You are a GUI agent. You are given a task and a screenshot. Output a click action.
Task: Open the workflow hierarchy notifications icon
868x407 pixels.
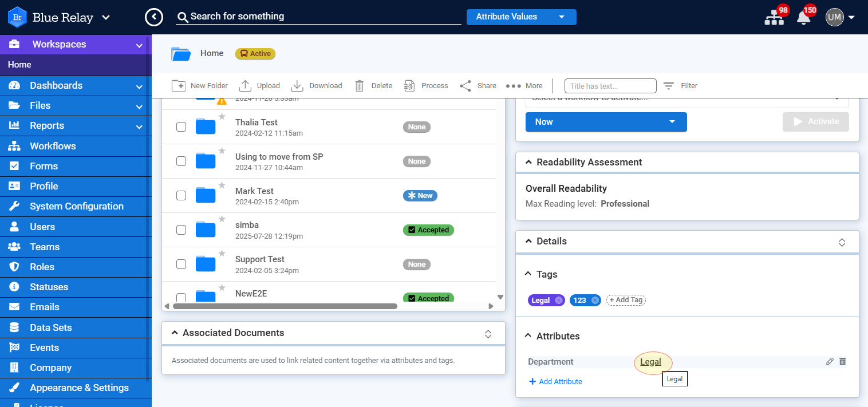tap(774, 17)
